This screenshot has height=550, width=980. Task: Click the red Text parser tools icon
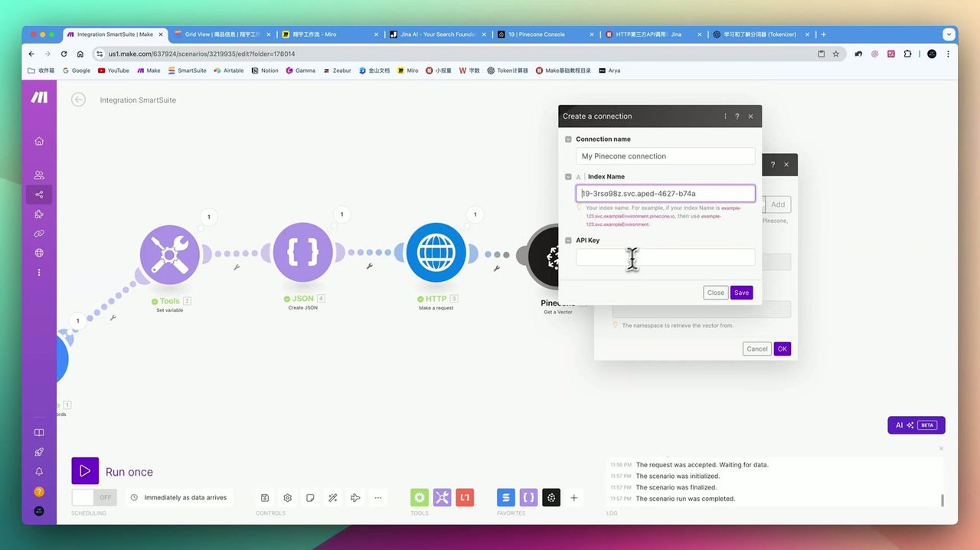[465, 498]
